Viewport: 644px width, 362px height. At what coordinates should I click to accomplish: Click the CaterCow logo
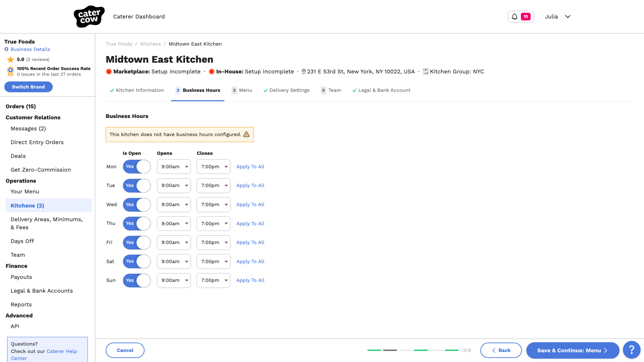[89, 16]
